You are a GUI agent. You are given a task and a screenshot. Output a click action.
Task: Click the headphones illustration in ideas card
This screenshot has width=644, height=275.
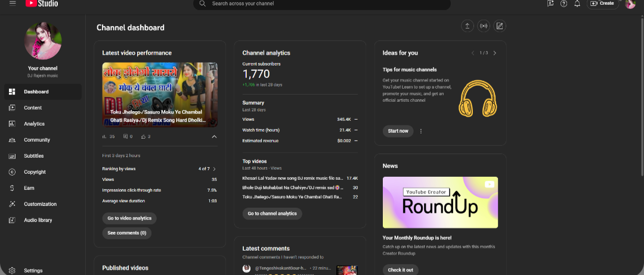(478, 98)
